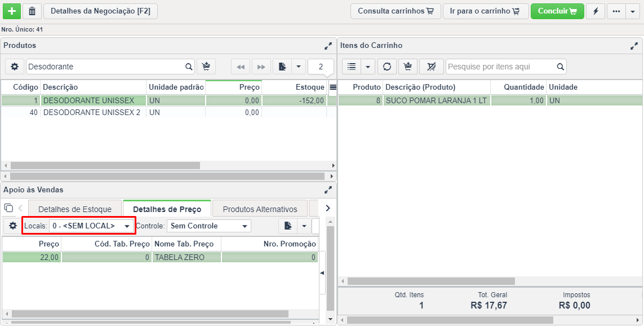Image resolution: width=644 pixels, height=326 pixels.
Task: Expand export dropdown in price details toolbar
Action: tap(304, 226)
